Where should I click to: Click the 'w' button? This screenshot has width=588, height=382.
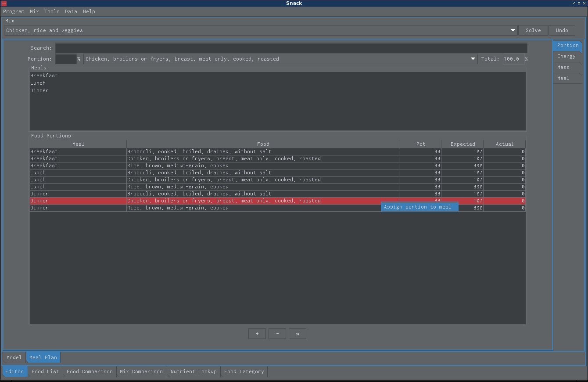tap(298, 334)
